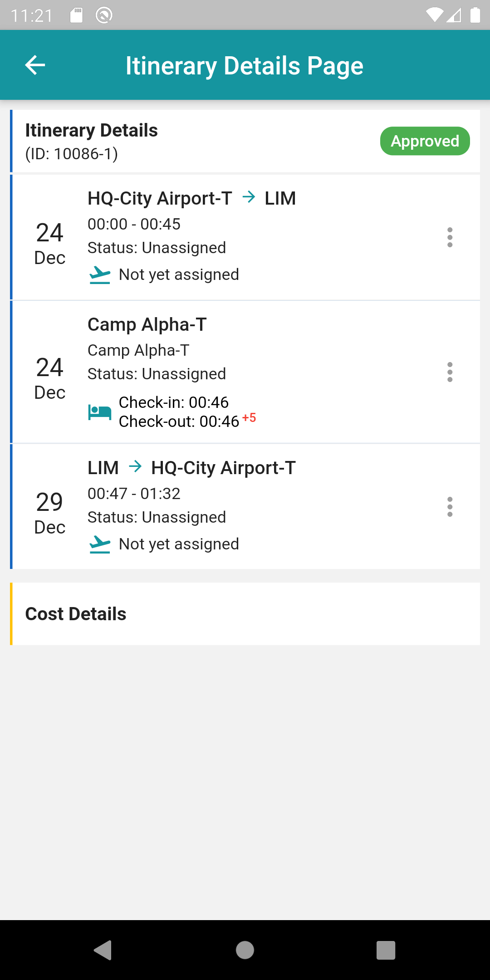Select the 00:00 - 00:45 flight time
Viewport: 490px width, 980px height.
tap(134, 224)
